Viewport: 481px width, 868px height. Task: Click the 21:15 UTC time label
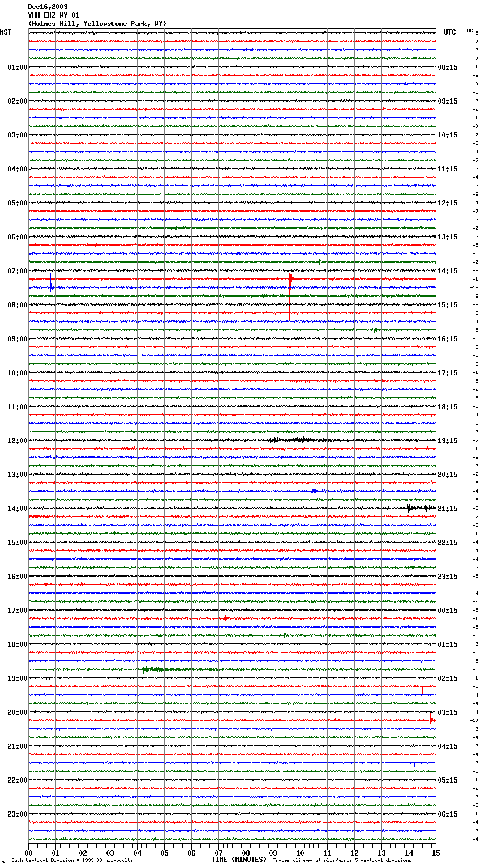coord(448,509)
